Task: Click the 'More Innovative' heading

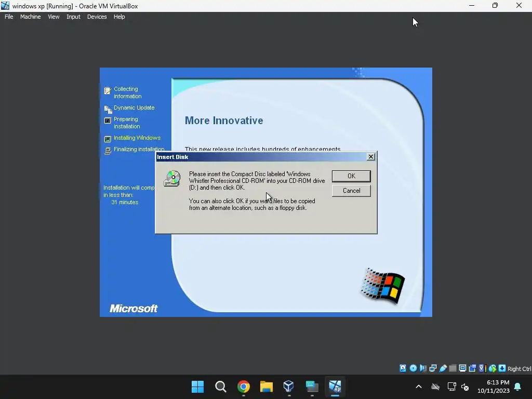Action: point(224,121)
